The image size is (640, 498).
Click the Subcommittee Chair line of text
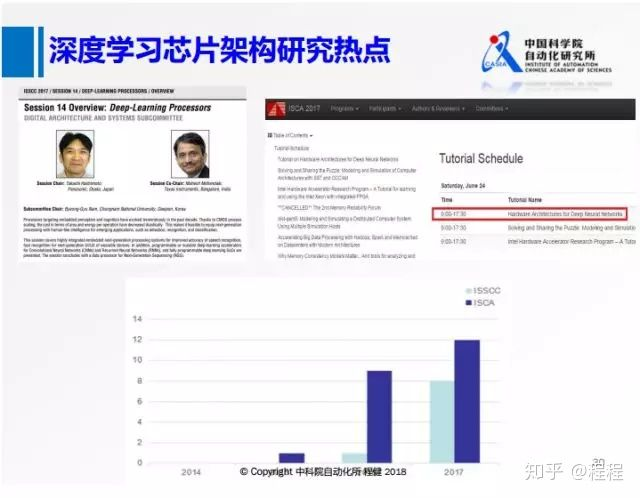coord(104,209)
